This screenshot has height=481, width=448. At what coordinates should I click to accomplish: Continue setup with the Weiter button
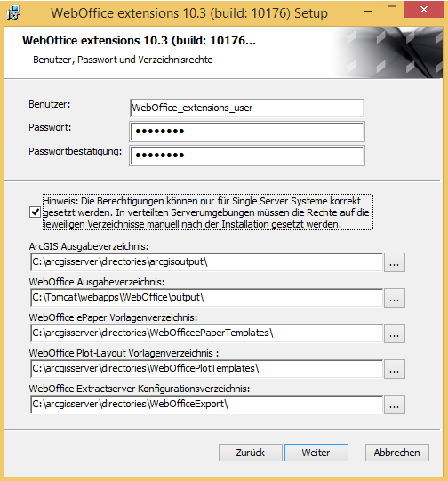(316, 453)
